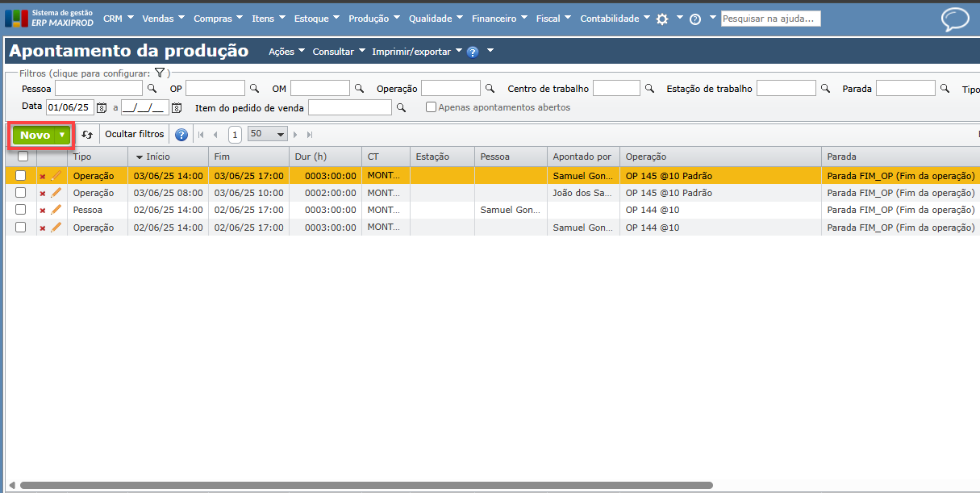The image size is (980, 493).
Task: Click the refresh icon next to Novo
Action: [x=87, y=135]
